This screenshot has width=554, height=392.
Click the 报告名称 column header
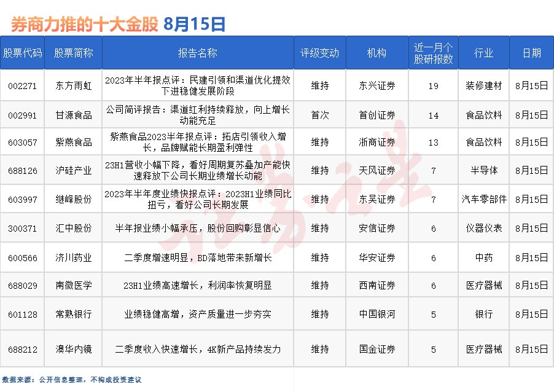pyautogui.click(x=198, y=53)
